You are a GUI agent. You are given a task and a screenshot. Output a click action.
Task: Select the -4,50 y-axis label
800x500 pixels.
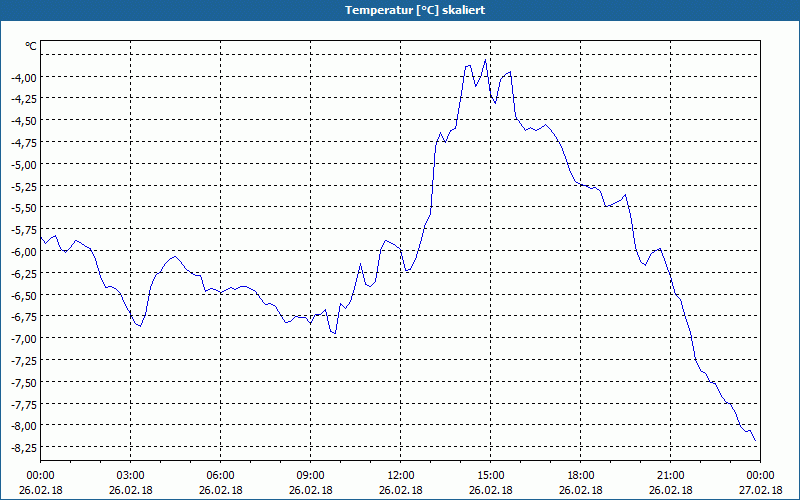coord(24,120)
